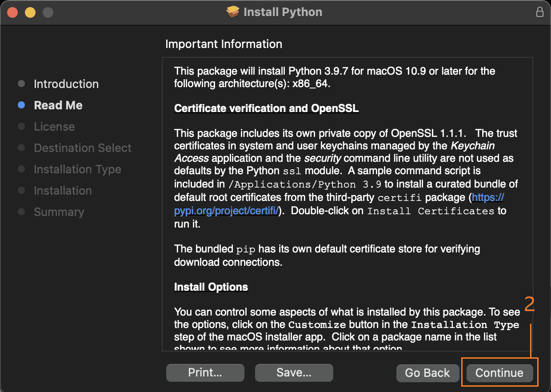Click the Install Options heading text
The width and height of the screenshot is (551, 392).
coord(211,287)
